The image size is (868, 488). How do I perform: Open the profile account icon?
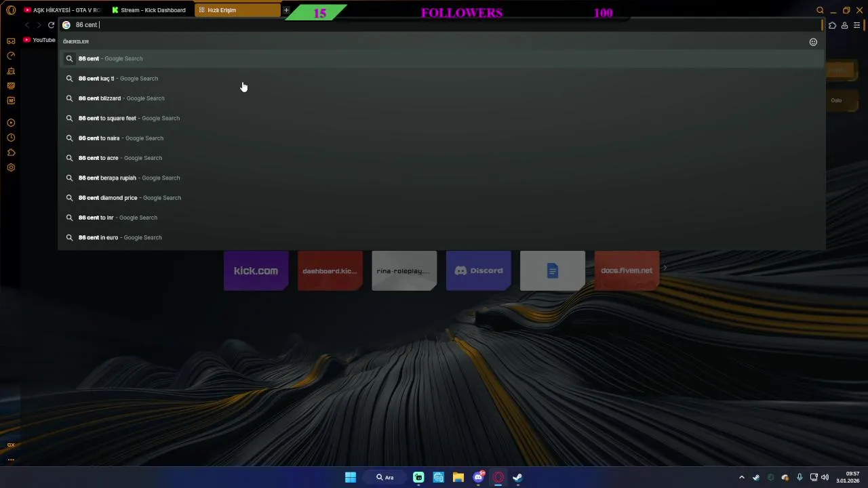click(844, 25)
